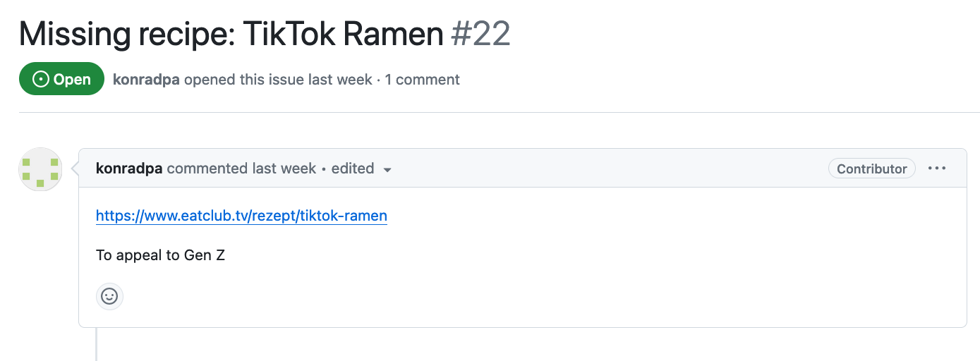Click the comment's 'commented last week' timestamp
Image resolution: width=980 pixels, height=361 pixels.
point(241,169)
